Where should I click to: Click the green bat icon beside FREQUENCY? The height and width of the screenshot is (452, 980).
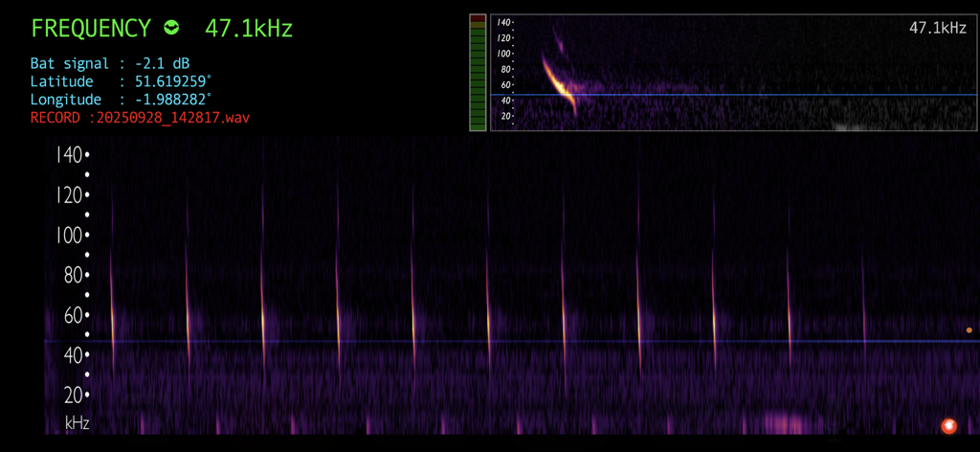pyautogui.click(x=171, y=28)
